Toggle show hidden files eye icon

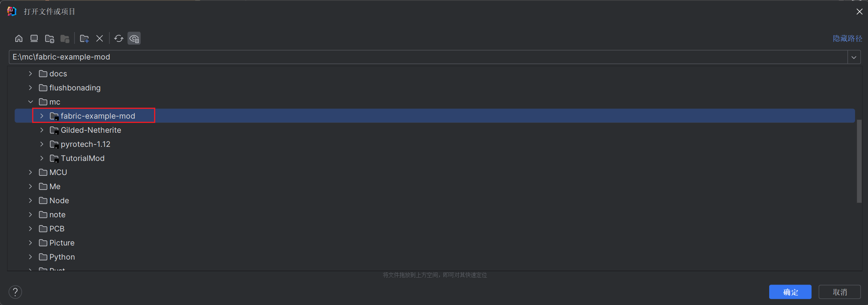[x=134, y=38]
